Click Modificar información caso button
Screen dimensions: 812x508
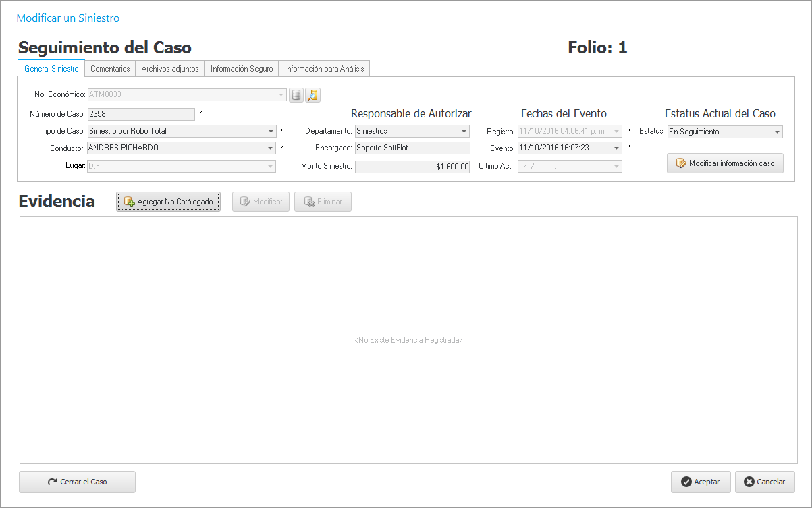click(x=725, y=163)
